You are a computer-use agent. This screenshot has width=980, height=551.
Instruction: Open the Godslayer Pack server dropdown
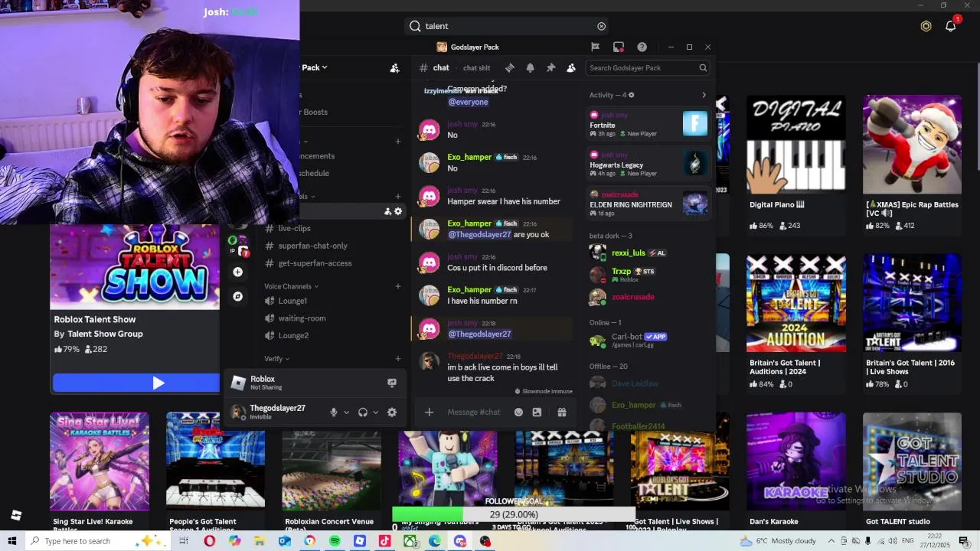tap(315, 67)
